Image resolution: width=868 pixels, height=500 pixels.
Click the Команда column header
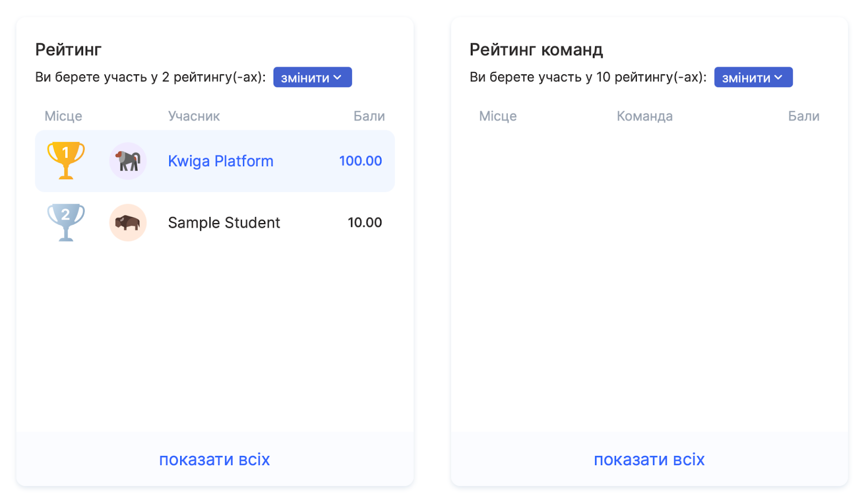pos(644,116)
